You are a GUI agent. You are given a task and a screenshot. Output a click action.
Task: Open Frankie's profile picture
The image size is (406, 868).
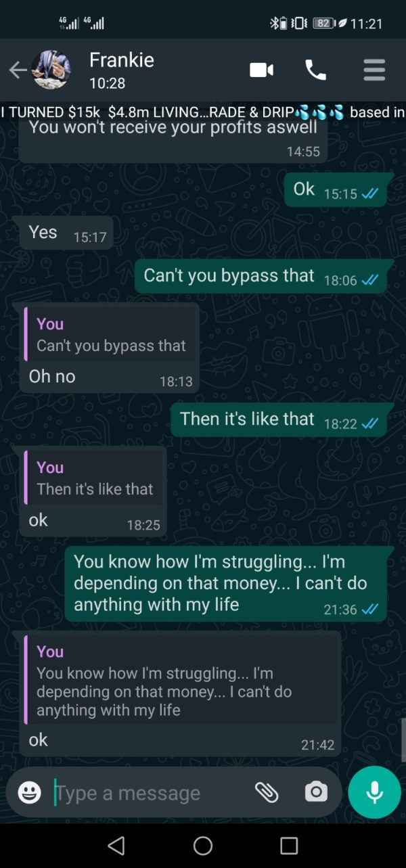click(51, 70)
